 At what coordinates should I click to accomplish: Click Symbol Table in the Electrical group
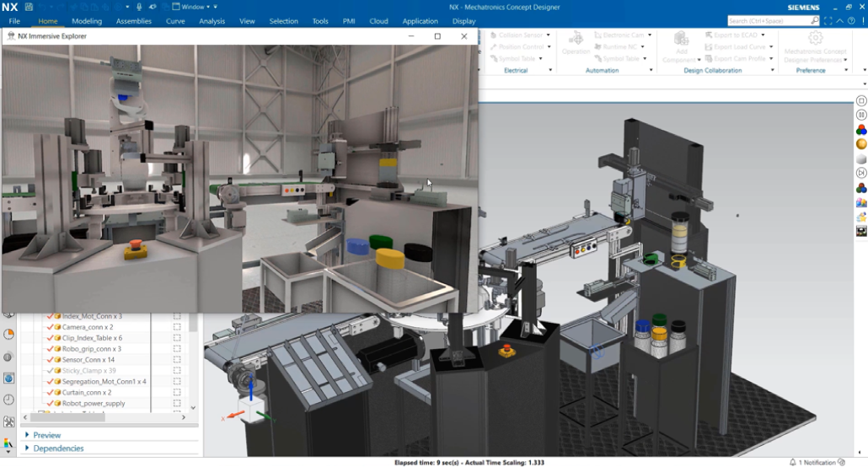coord(512,59)
